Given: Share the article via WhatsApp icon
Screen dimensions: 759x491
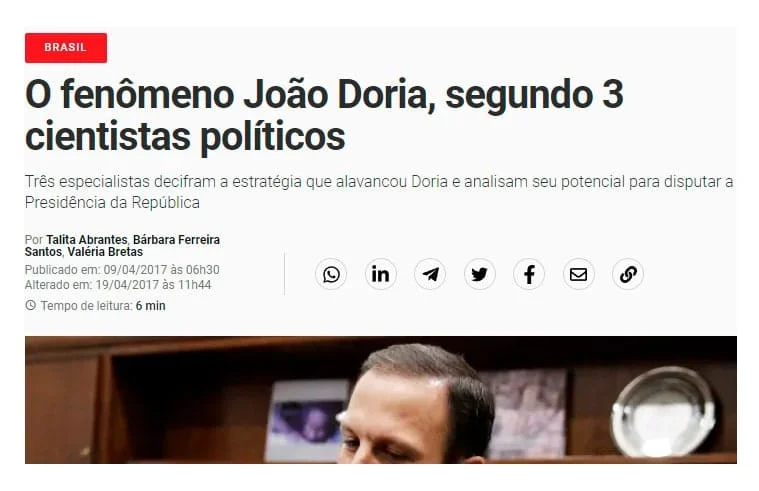Looking at the screenshot, I should [331, 275].
